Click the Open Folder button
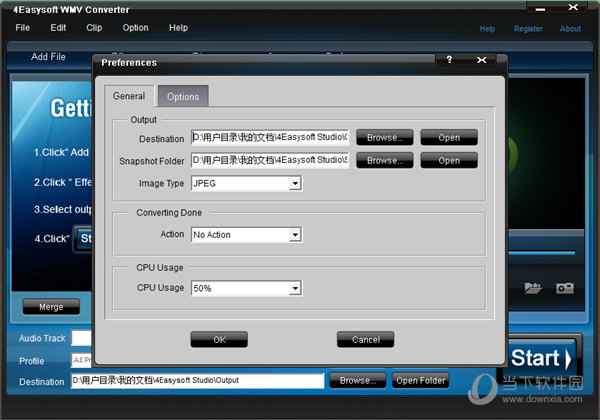Viewport: 600px width, 420px height. click(x=421, y=380)
